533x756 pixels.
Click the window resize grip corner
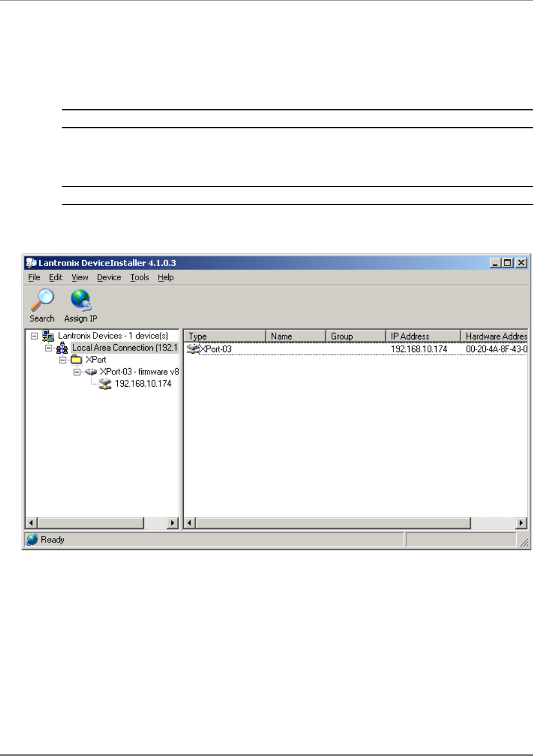point(523,541)
